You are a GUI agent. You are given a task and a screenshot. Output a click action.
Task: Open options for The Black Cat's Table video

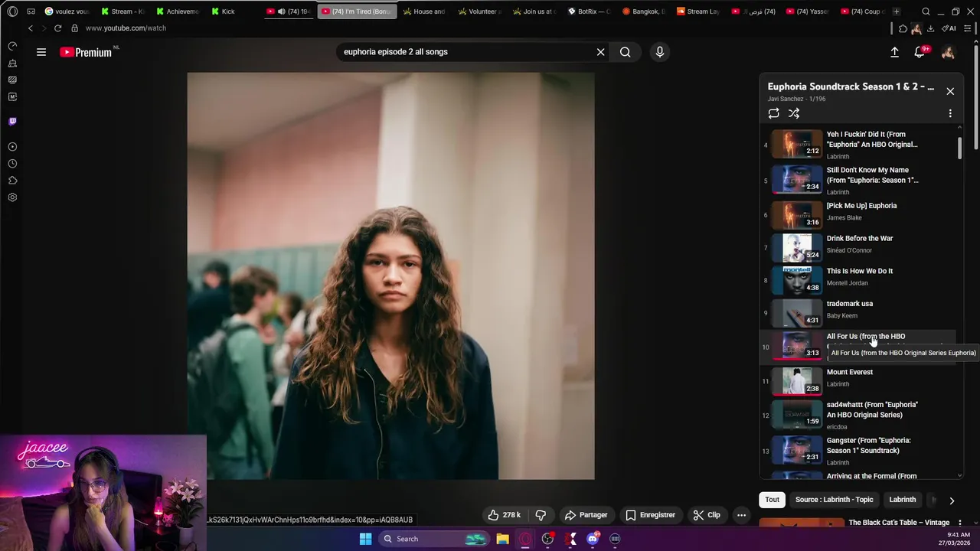tap(959, 523)
